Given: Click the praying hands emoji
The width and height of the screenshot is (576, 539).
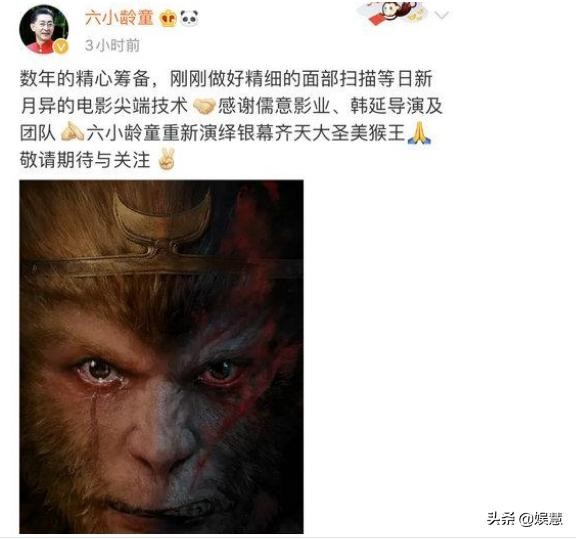Looking at the screenshot, I should click(420, 133).
